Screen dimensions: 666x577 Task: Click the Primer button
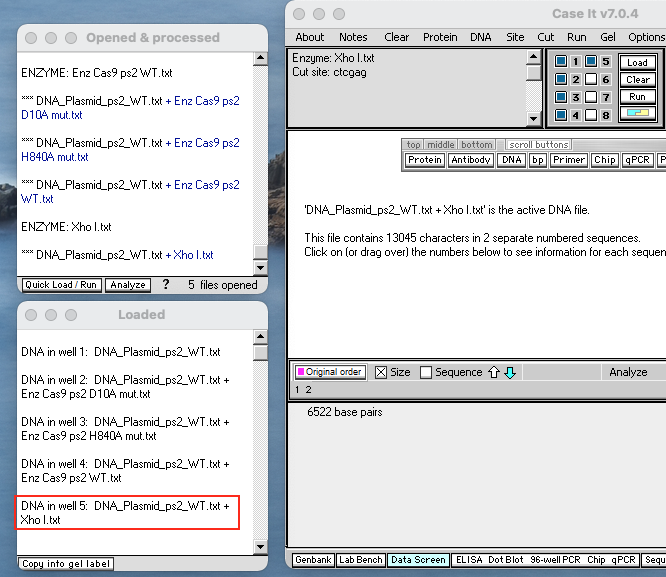click(x=568, y=160)
